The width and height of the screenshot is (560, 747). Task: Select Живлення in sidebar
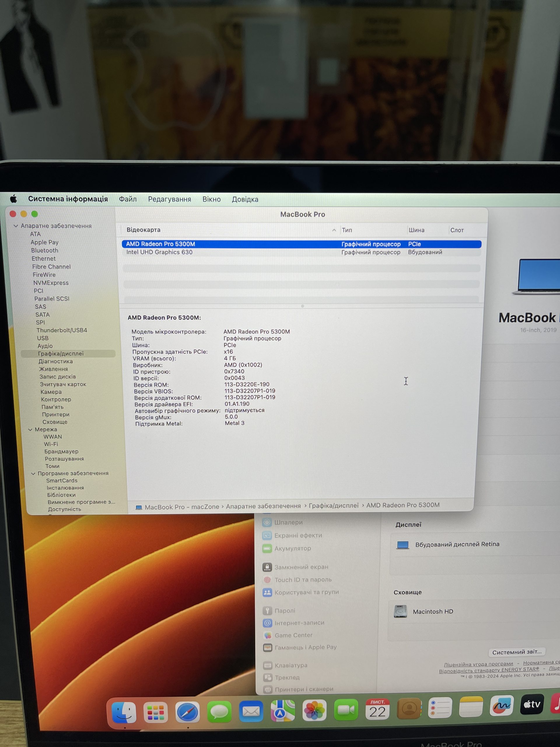pos(53,369)
